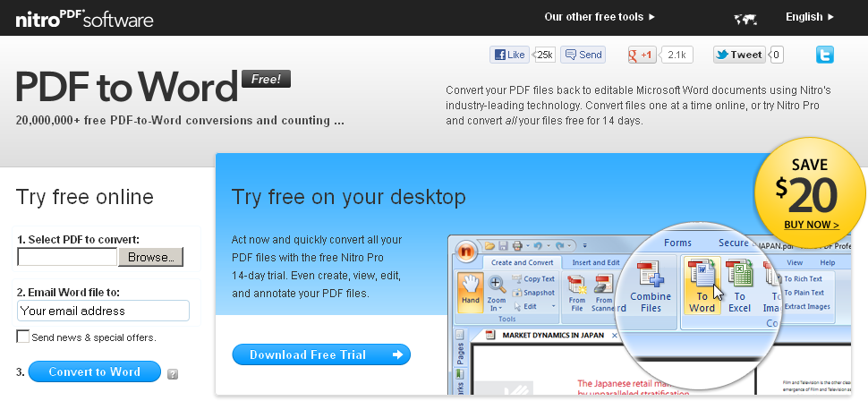Click the Redo arrow in preview toolbar
868x401 pixels.
click(x=559, y=245)
